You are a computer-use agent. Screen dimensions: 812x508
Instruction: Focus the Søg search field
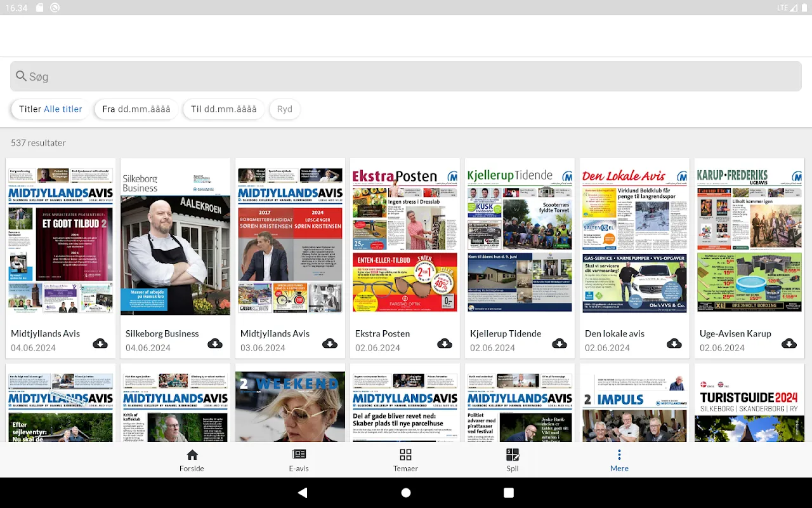tap(406, 76)
